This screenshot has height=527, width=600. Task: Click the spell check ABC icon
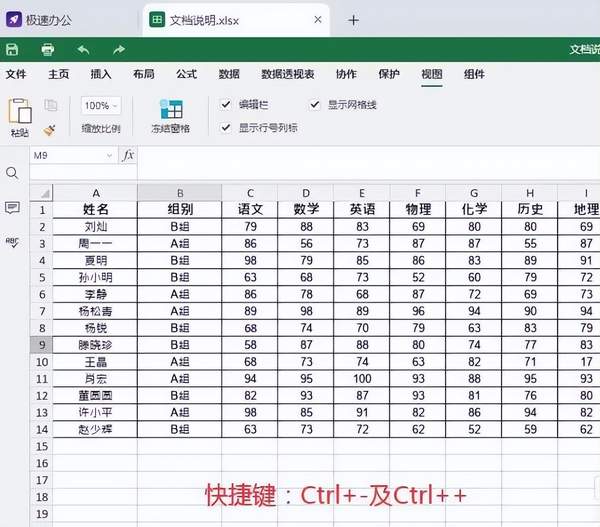point(12,242)
